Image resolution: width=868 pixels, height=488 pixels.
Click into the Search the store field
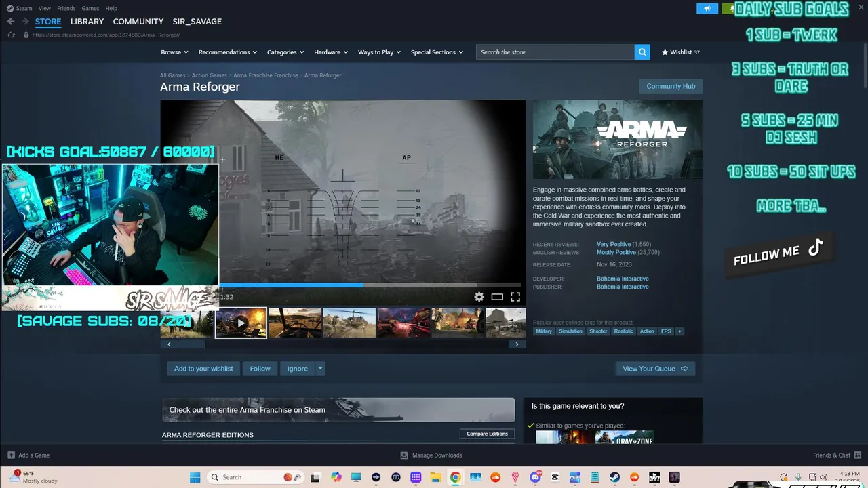click(x=555, y=52)
